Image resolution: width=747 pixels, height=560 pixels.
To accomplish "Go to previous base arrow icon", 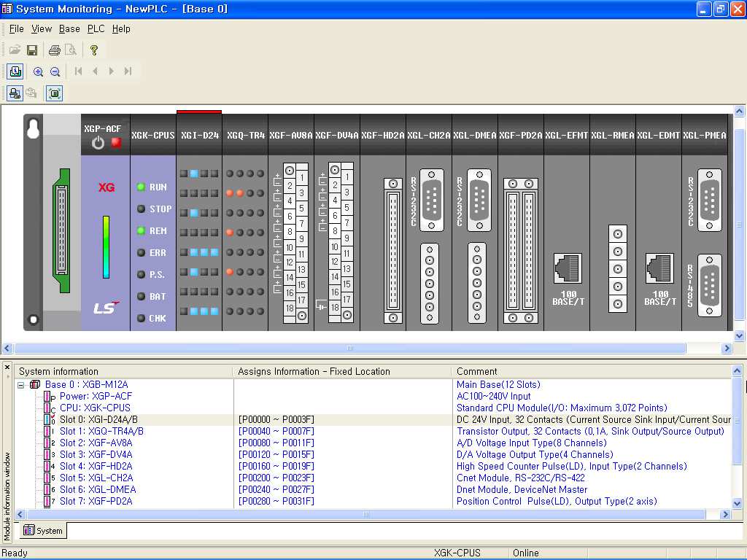I will pos(95,71).
